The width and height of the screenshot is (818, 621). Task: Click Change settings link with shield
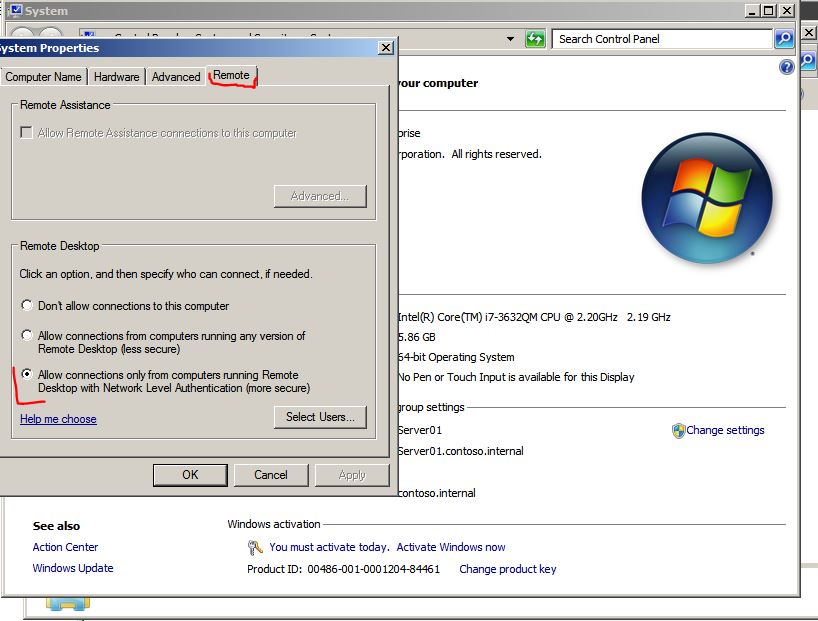[725, 430]
